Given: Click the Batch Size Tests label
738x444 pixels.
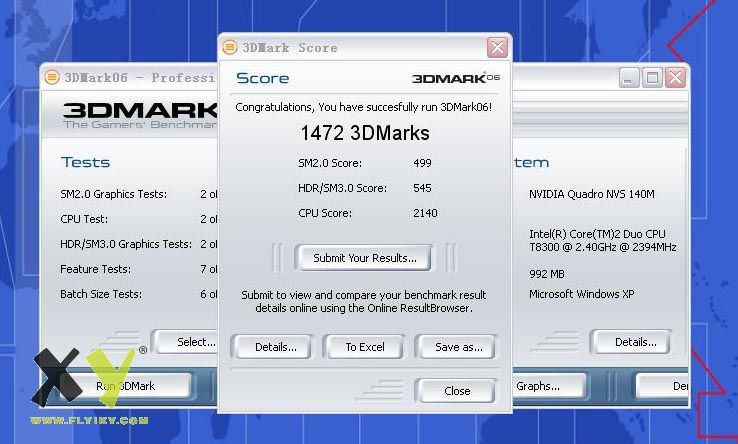Looking at the screenshot, I should pyautogui.click(x=101, y=294).
